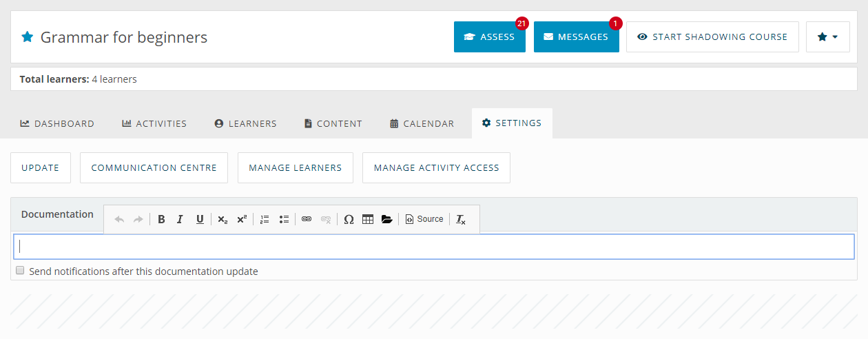Click the 'Grammar for beginners' title
The image size is (868, 339).
tap(124, 37)
